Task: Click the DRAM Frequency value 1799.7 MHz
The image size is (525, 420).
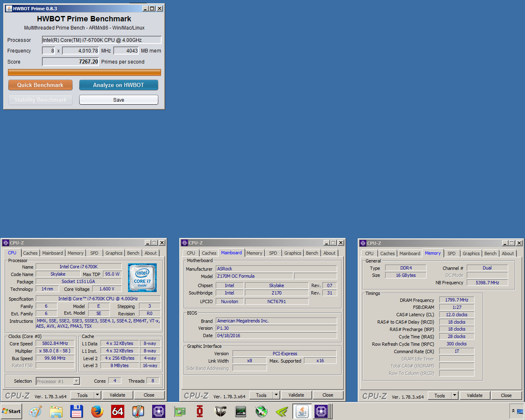Action: click(x=457, y=300)
